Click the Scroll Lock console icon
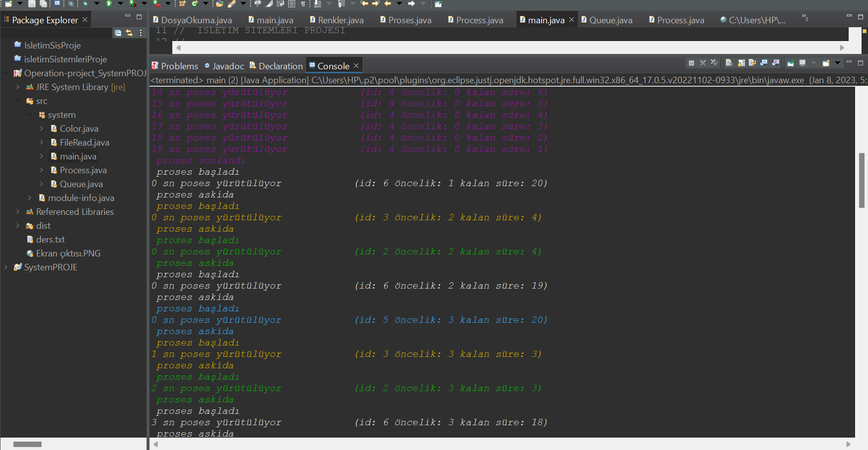868x450 pixels. 741,63
